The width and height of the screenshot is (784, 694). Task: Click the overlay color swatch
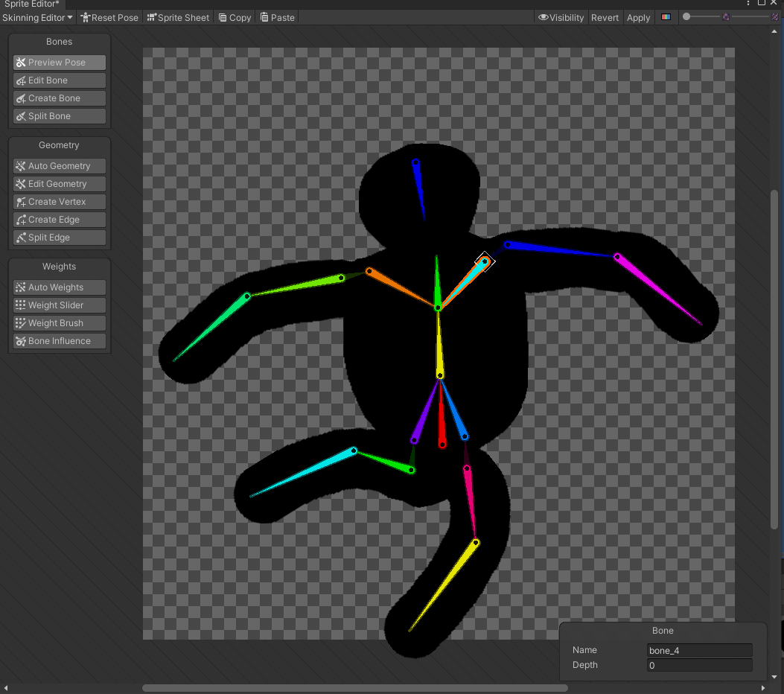[x=666, y=16]
